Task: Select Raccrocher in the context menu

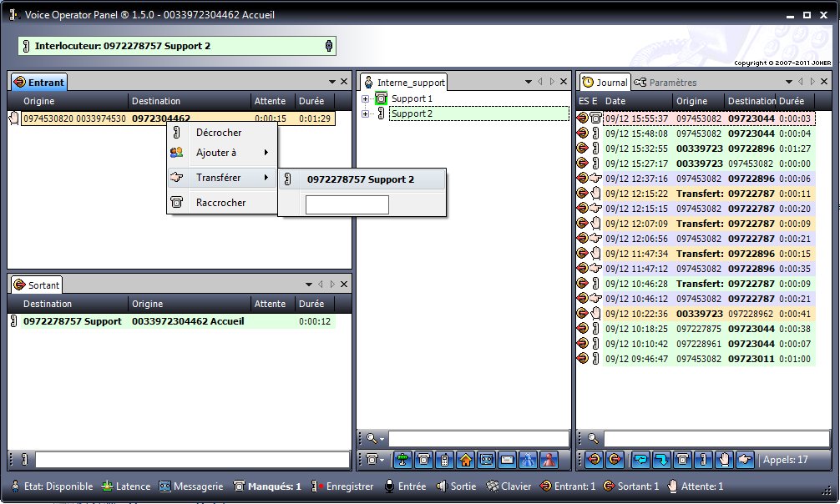Action: (222, 203)
